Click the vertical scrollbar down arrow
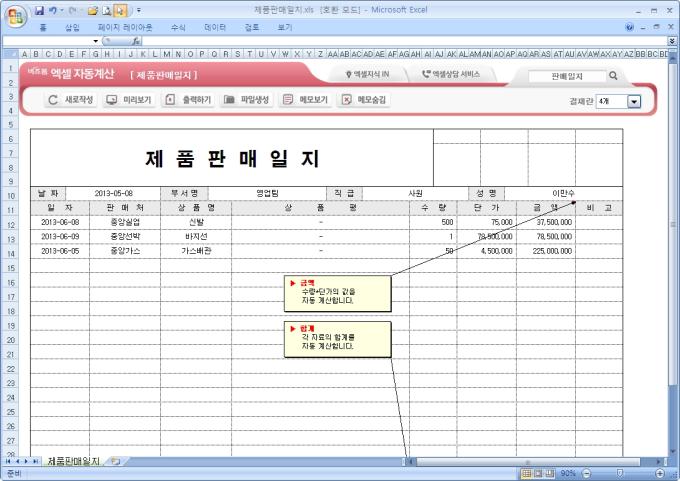Viewport: 680px width, 481px height. pyautogui.click(x=673, y=452)
